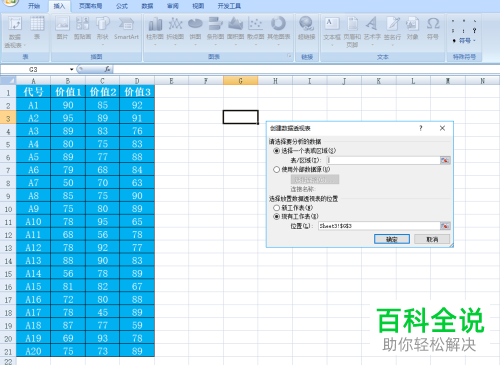Click the dialog help question mark
Image resolution: width=500 pixels, height=365 pixels.
click(x=421, y=128)
